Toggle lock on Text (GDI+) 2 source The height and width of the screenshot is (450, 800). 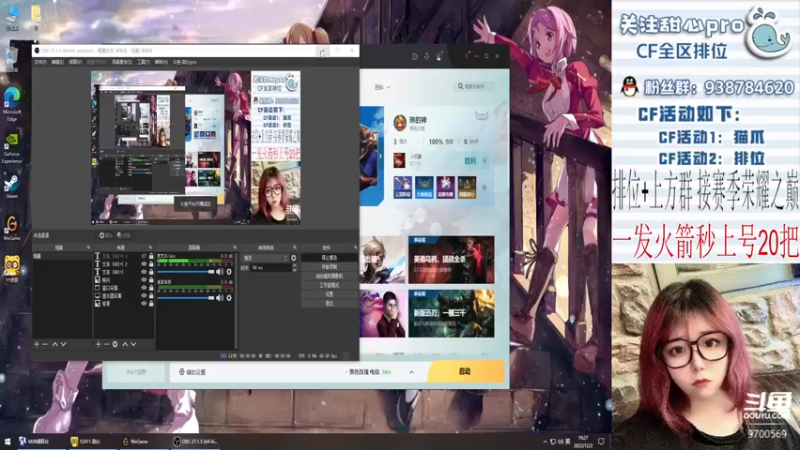tap(151, 264)
